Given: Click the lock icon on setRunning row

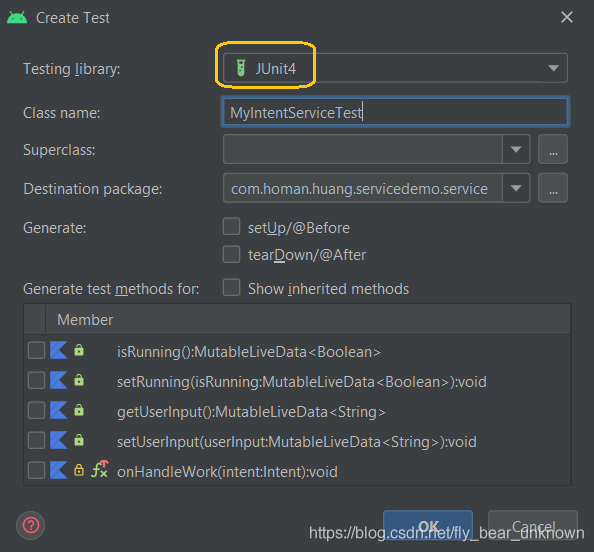Looking at the screenshot, I should (79, 380).
